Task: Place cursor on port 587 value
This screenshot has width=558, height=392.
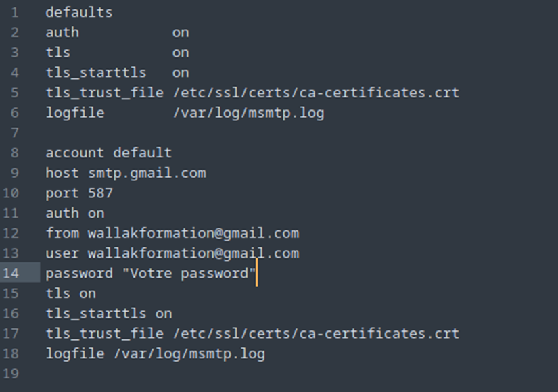Action: [100, 193]
